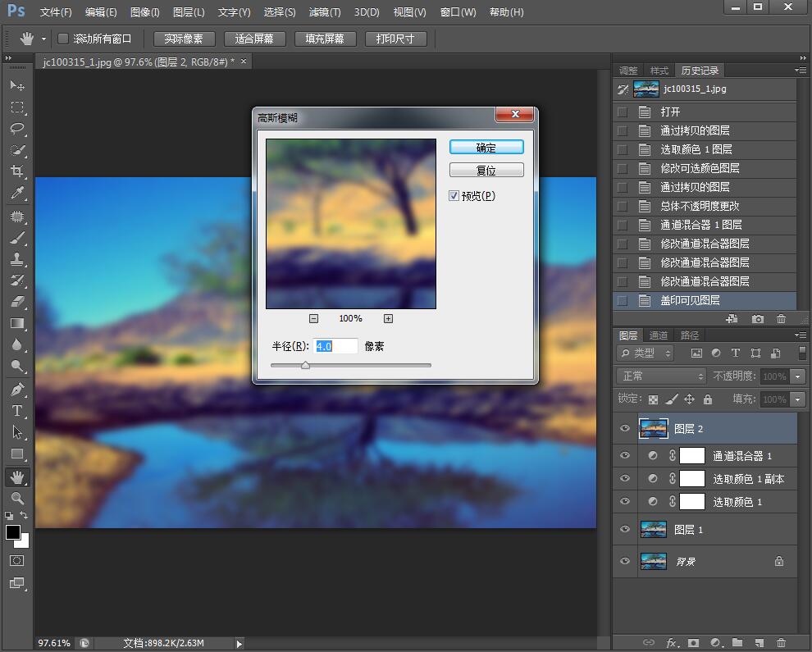Image resolution: width=812 pixels, height=652 pixels.
Task: Enable 滚动所有窗口 checkbox
Action: 63,39
